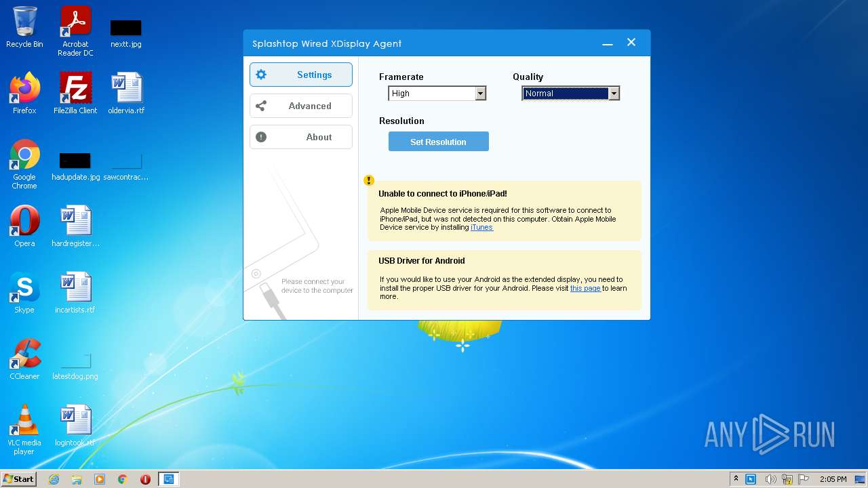Open the About tab
Screen dimensions: 868x488
[x=301, y=137]
